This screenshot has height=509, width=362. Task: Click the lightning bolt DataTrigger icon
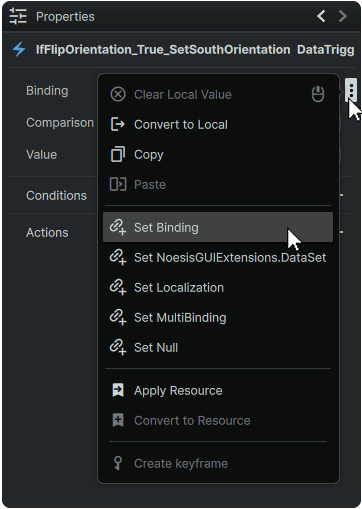point(19,50)
